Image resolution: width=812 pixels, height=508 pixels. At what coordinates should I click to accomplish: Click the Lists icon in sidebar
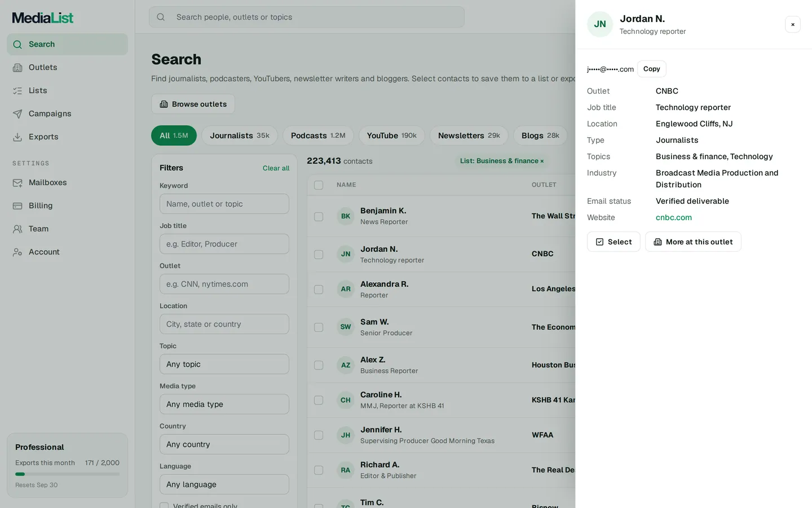coord(17,90)
